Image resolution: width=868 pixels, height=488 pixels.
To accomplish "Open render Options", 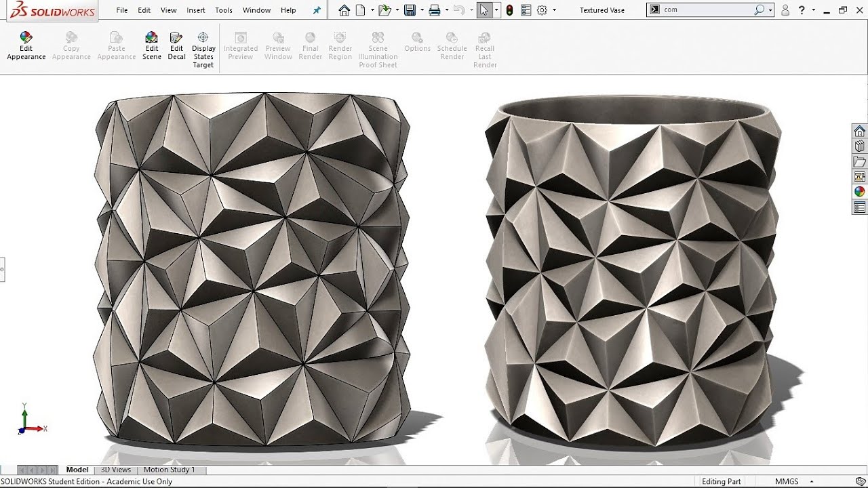I will tap(418, 42).
